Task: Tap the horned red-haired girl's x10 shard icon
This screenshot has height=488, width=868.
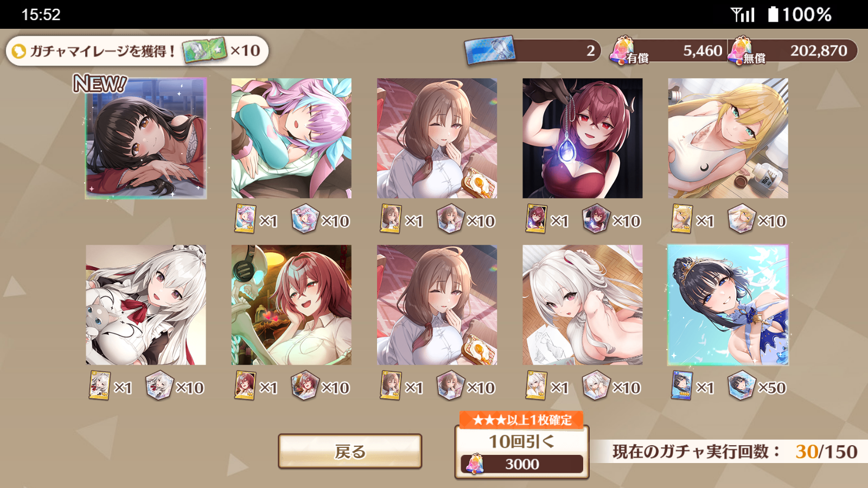Action: pos(596,219)
